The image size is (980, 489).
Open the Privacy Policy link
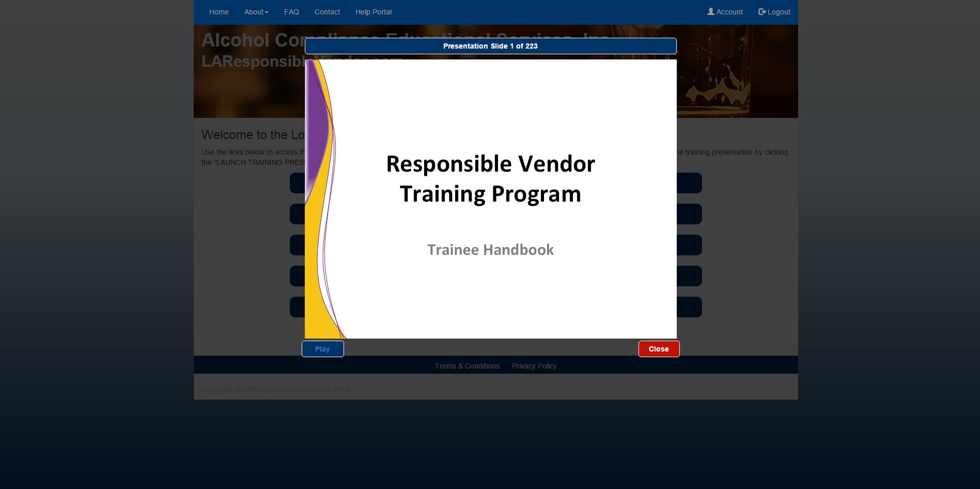tap(534, 366)
